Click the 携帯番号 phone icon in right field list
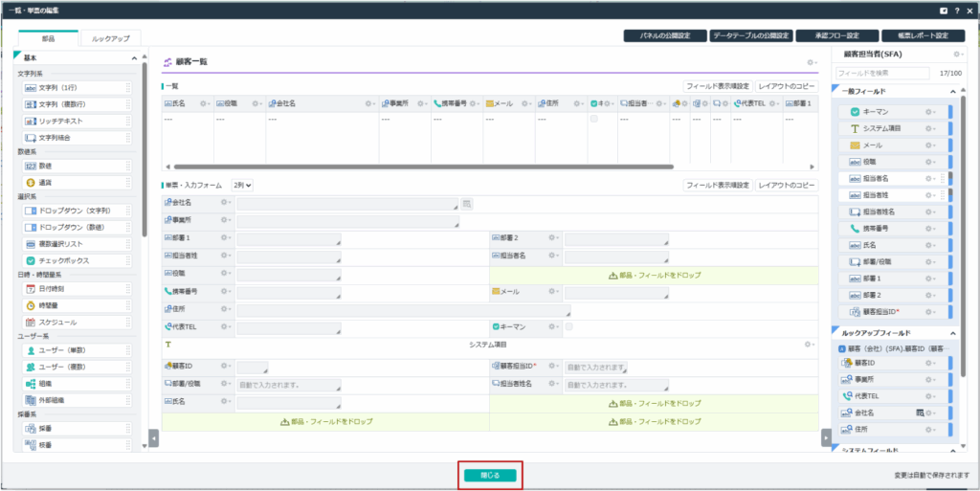 pos(856,229)
